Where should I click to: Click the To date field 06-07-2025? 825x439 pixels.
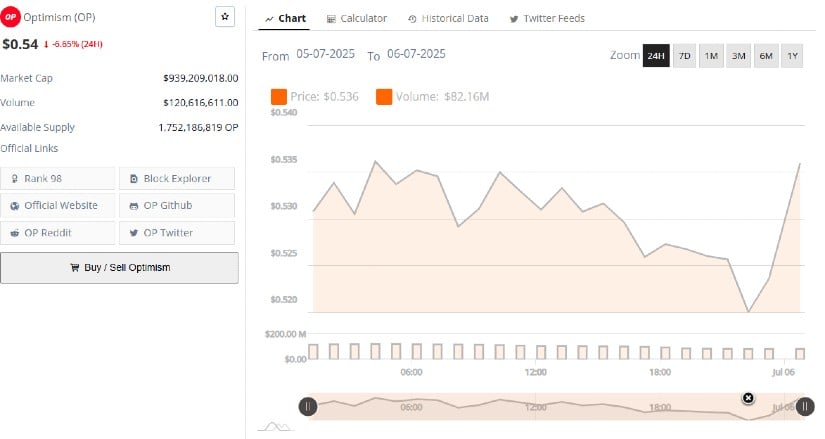pos(416,54)
